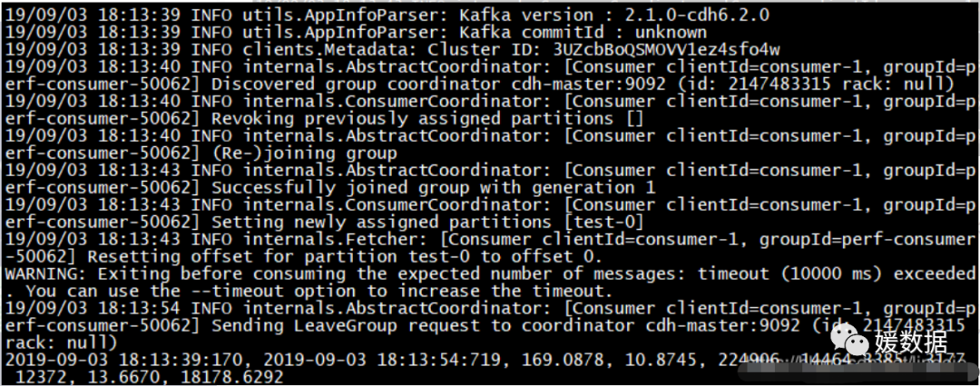Image resolution: width=980 pixels, height=386 pixels.
Task: Click the Kafka commitId unknown line
Action: (x=357, y=33)
